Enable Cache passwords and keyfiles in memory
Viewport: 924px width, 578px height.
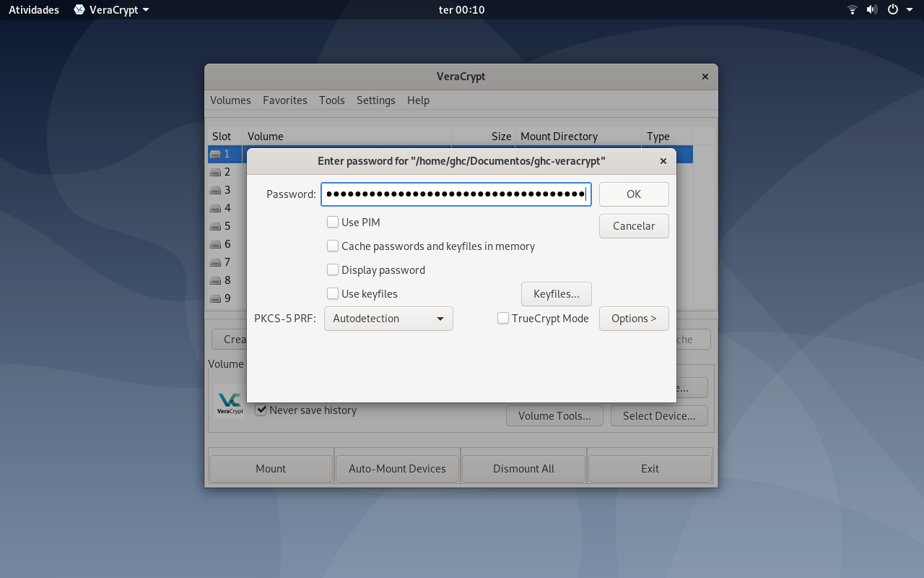333,246
